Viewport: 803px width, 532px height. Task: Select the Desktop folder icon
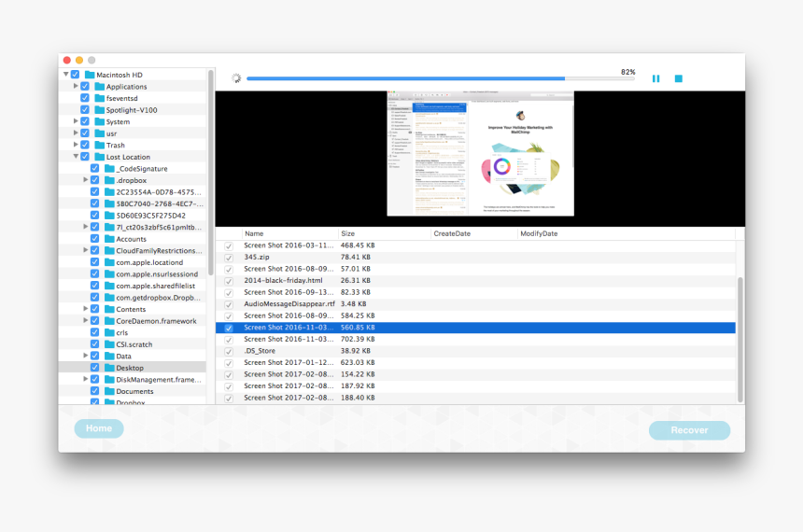109,368
